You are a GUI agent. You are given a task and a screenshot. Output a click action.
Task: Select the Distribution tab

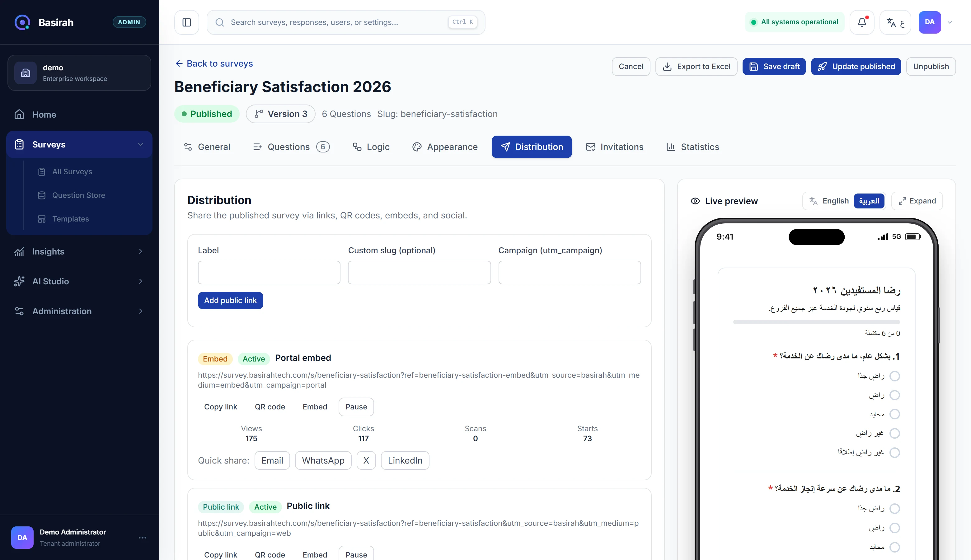[532, 147]
